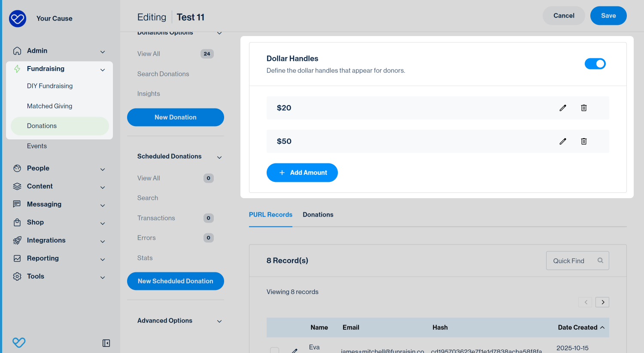
Task: Go to previous page of records
Action: point(585,302)
